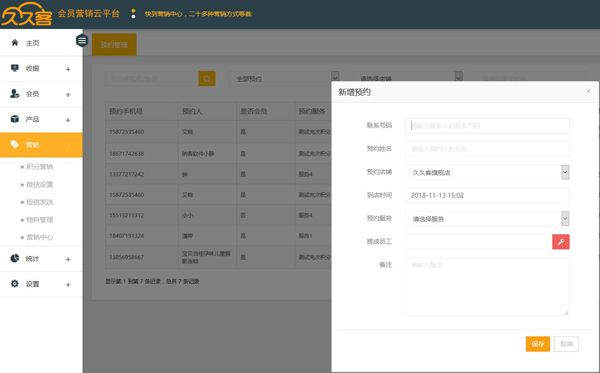Click the settings gear icon
600x373 pixels.
click(15, 283)
